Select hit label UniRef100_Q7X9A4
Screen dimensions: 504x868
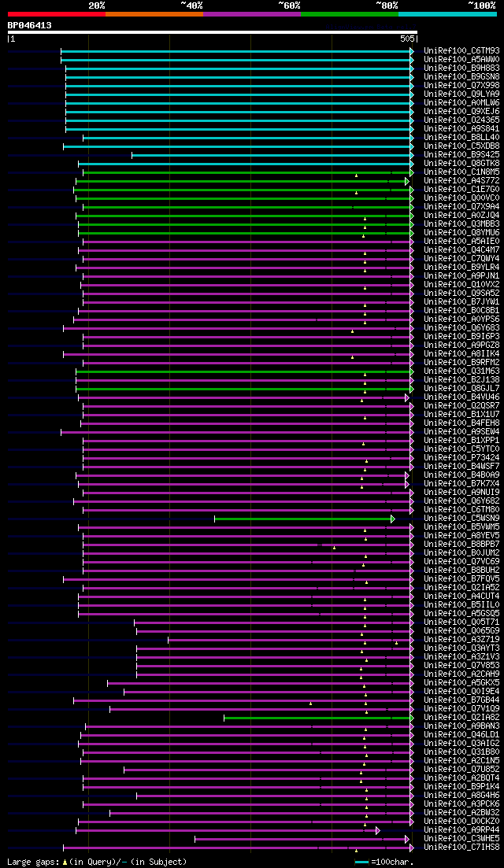point(462,207)
